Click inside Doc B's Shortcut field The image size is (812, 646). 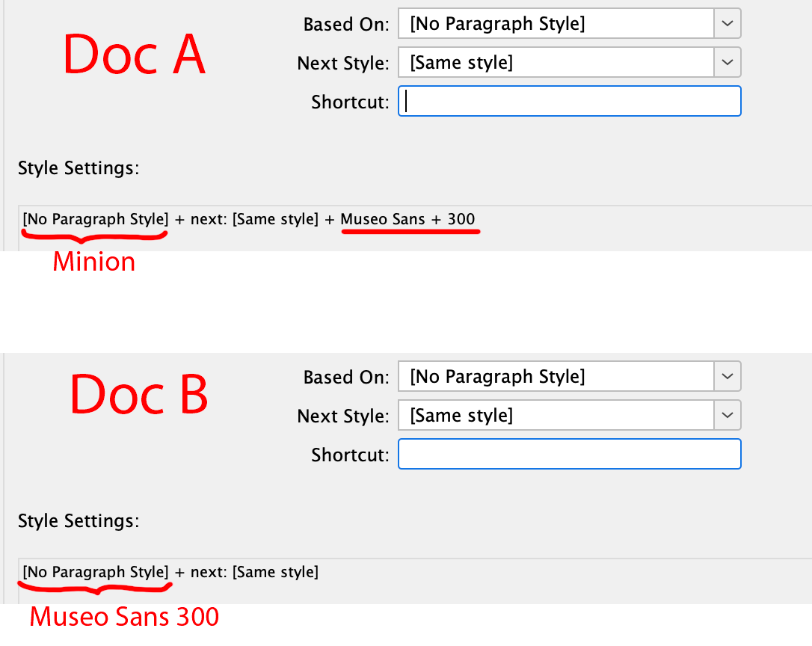tap(568, 454)
